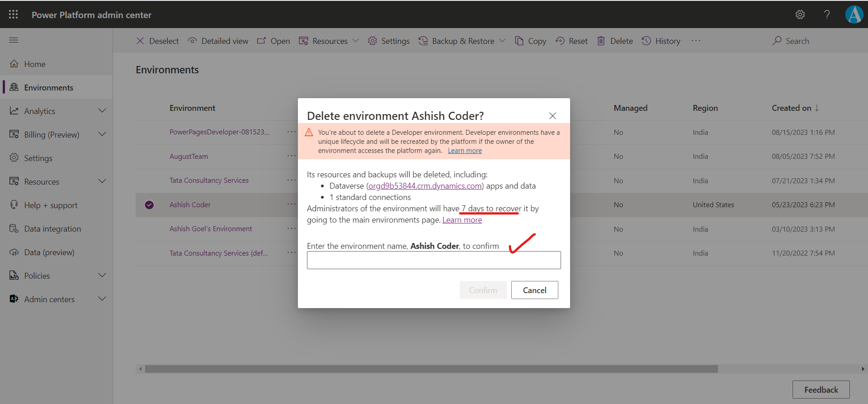Open Data integration in the sidebar
868x404 pixels.
pyautogui.click(x=52, y=229)
